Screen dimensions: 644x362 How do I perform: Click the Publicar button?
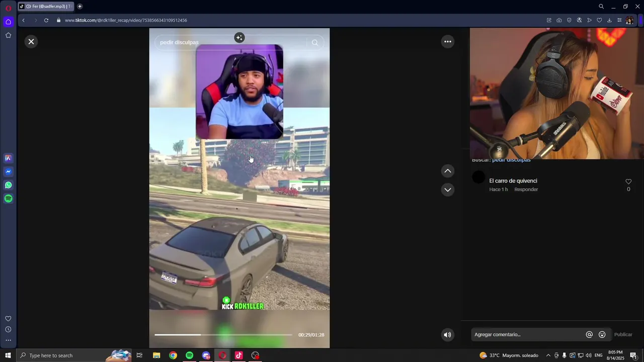[x=623, y=334]
